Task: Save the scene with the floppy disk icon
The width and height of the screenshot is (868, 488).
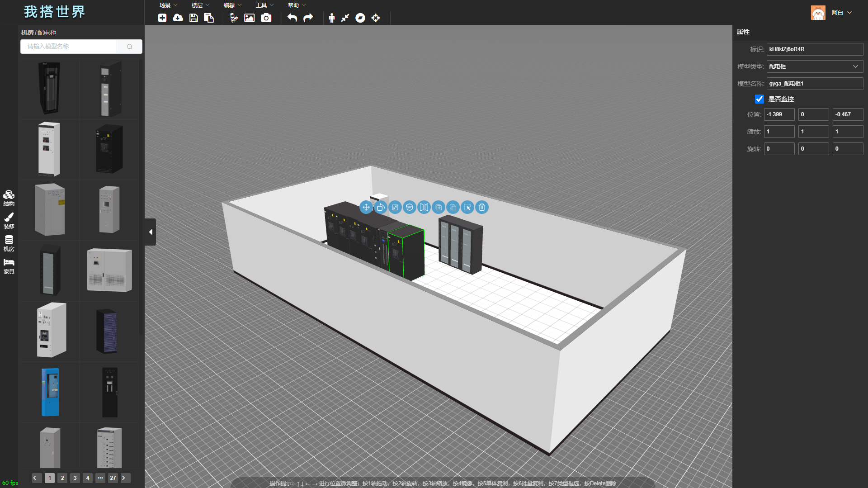Action: pyautogui.click(x=193, y=18)
